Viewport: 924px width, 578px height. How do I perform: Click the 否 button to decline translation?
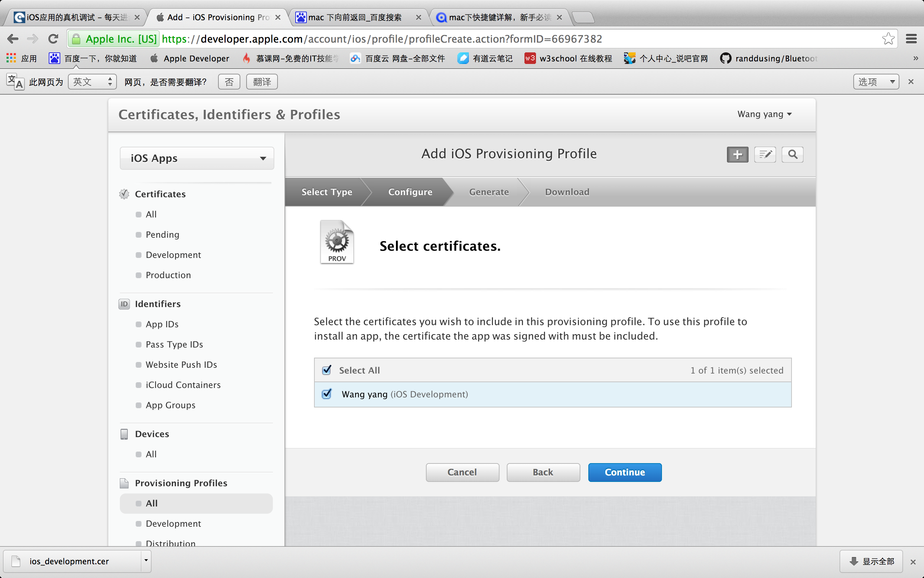pyautogui.click(x=229, y=82)
